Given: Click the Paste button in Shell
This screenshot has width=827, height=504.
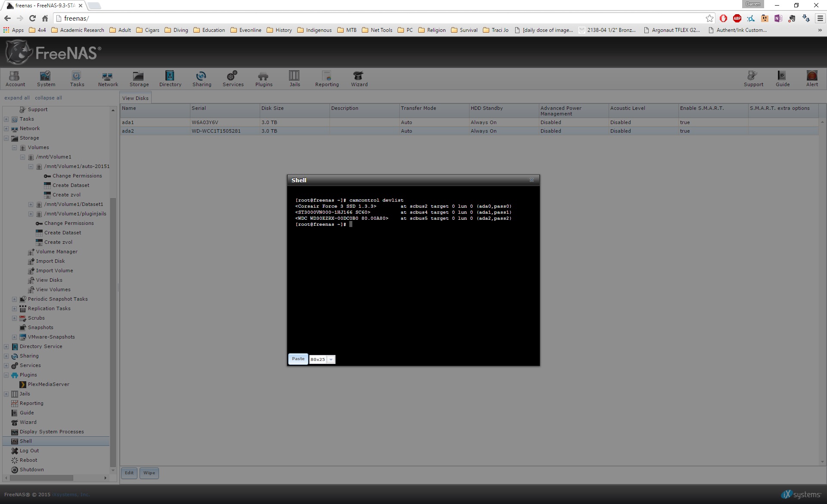Looking at the screenshot, I should [x=298, y=359].
